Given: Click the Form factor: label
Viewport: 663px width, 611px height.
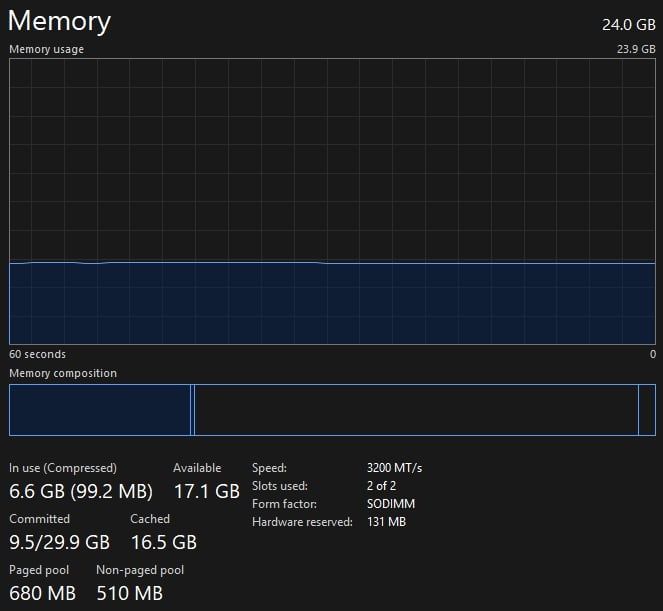Looking at the screenshot, I should (x=285, y=504).
